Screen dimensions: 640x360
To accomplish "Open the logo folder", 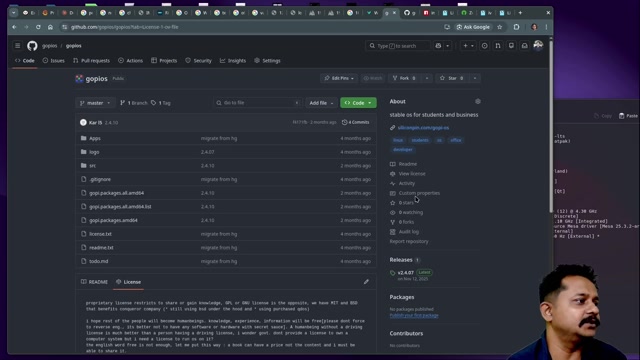I will [x=94, y=152].
